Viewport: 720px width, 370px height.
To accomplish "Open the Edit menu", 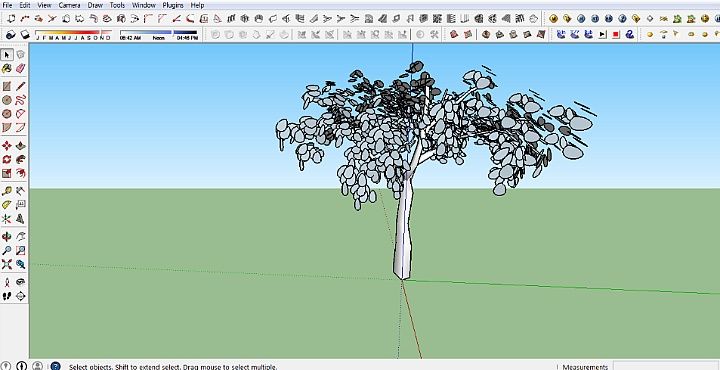I will coord(25,5).
